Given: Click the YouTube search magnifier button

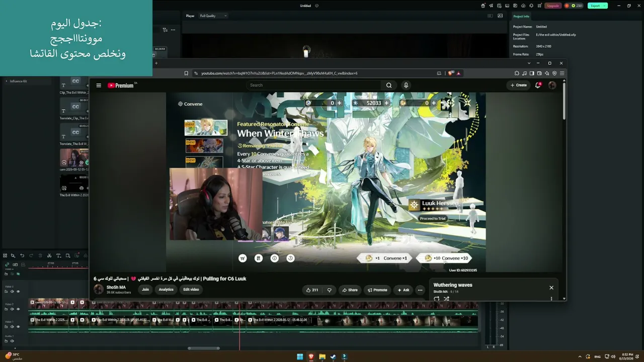Looking at the screenshot, I should [389, 85].
